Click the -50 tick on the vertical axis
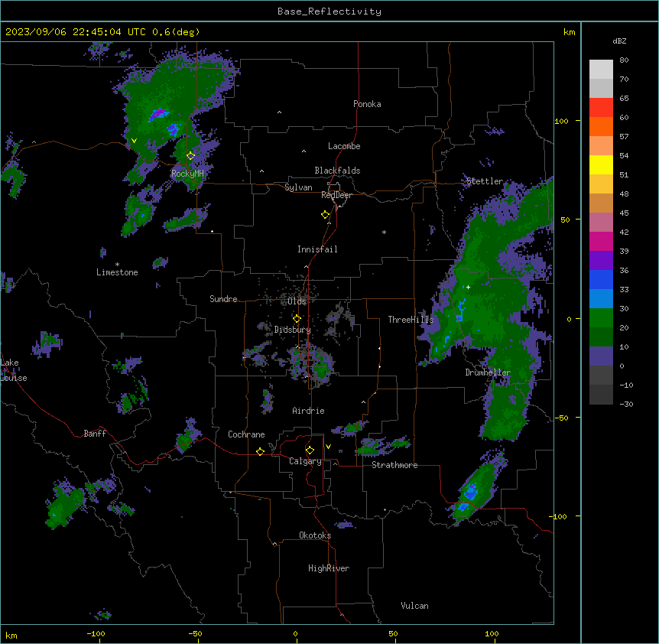 (561, 418)
